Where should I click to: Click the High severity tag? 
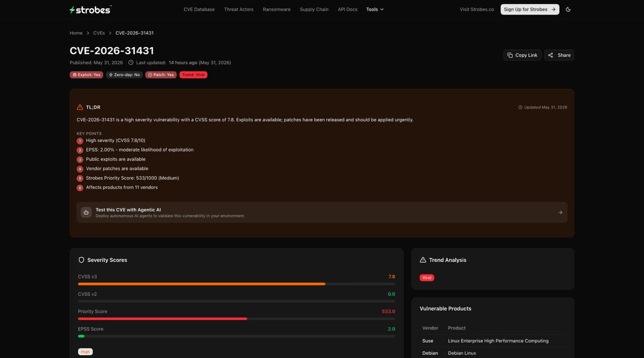(x=85, y=352)
